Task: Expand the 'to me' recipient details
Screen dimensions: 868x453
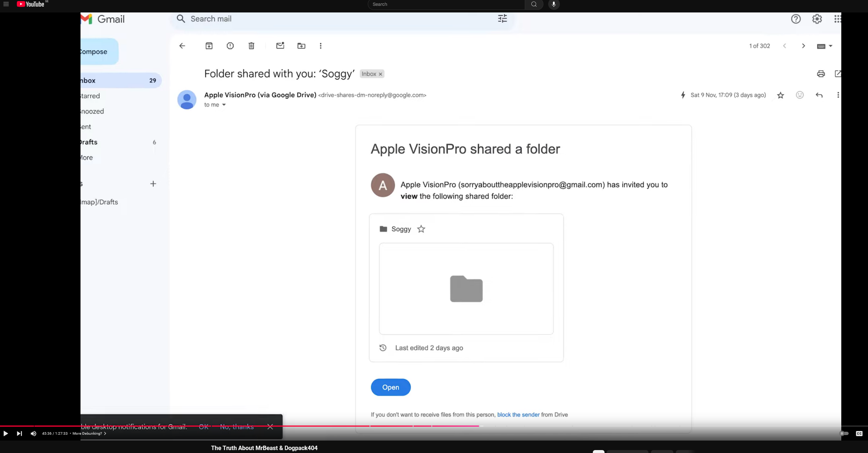Action: pyautogui.click(x=224, y=105)
